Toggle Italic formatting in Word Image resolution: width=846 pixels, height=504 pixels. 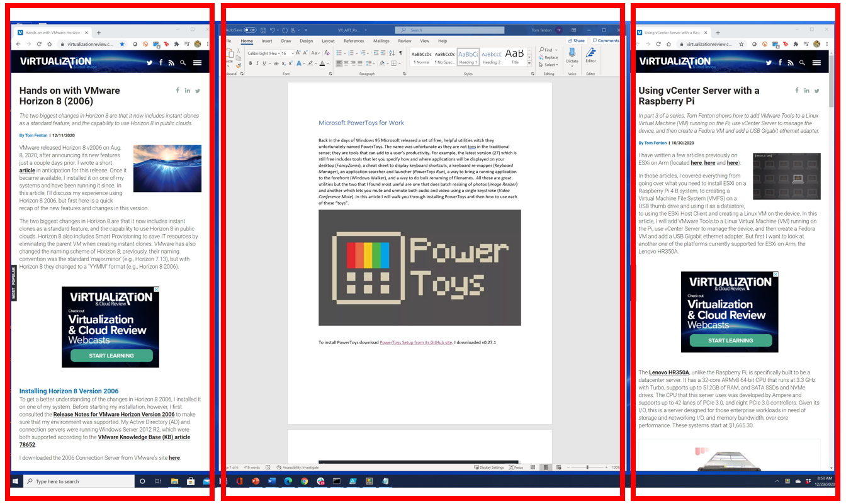[x=257, y=63]
